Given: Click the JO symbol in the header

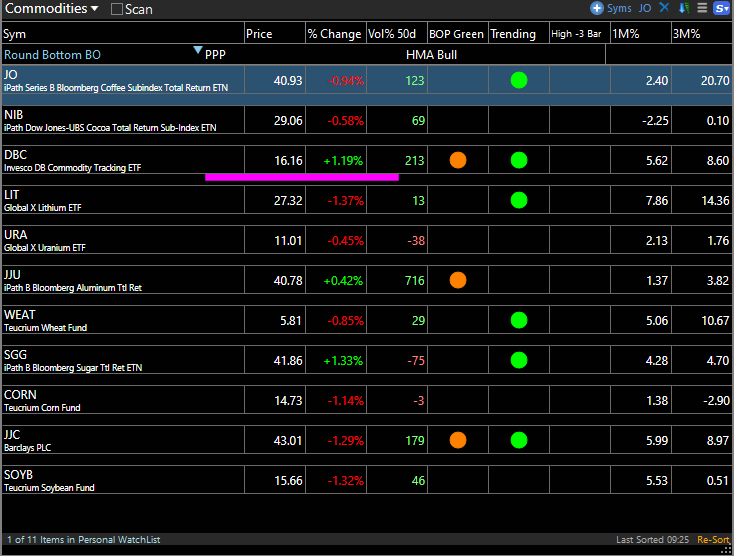Looking at the screenshot, I should click(645, 8).
